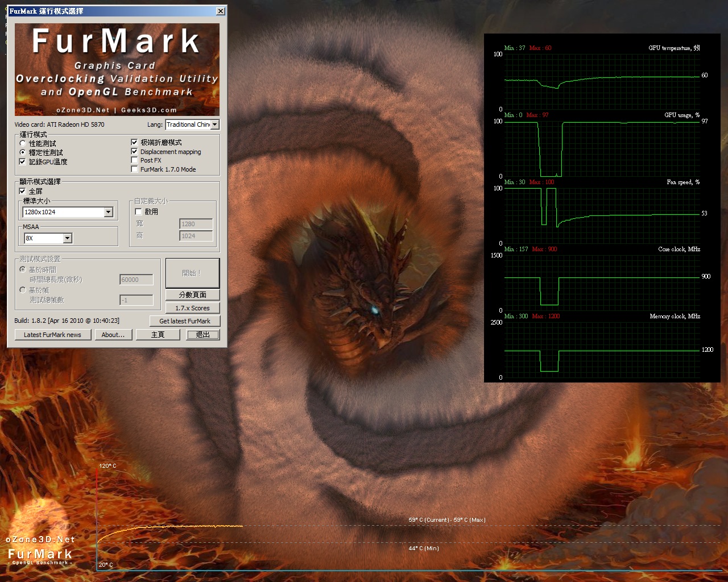Click the 主頁 homepage button
The image size is (728, 582).
pos(158,335)
